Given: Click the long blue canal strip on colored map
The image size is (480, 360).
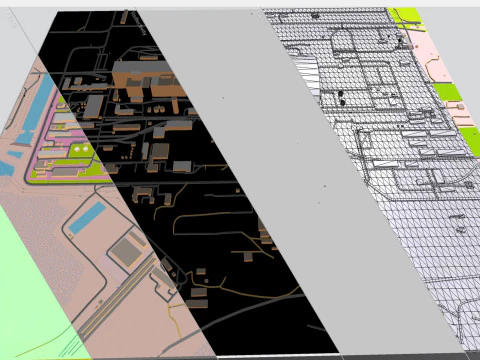Looking at the screenshot, I should [x=38, y=104].
